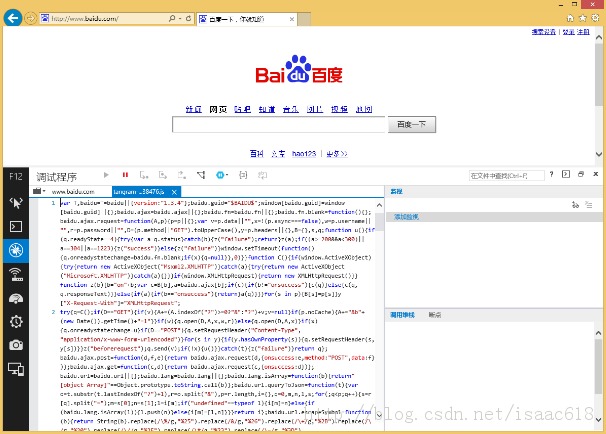Open the 更多>> more link
The width and height of the screenshot is (606, 434).
point(337,154)
